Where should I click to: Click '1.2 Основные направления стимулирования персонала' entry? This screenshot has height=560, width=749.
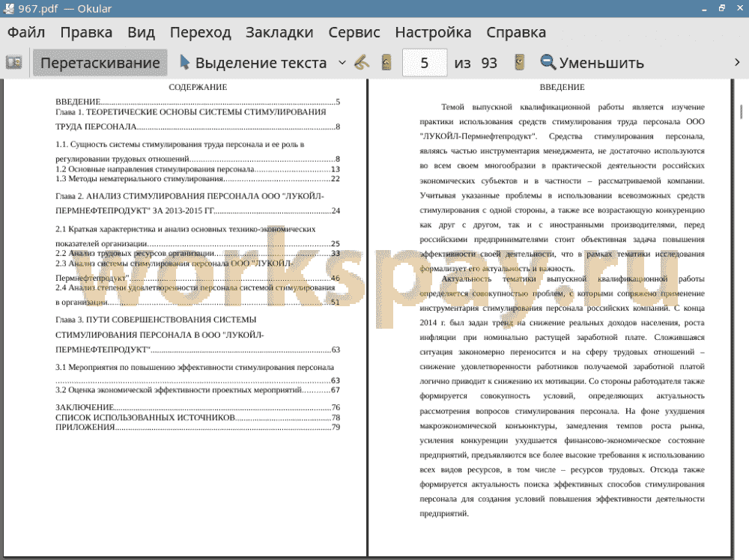tap(198, 169)
